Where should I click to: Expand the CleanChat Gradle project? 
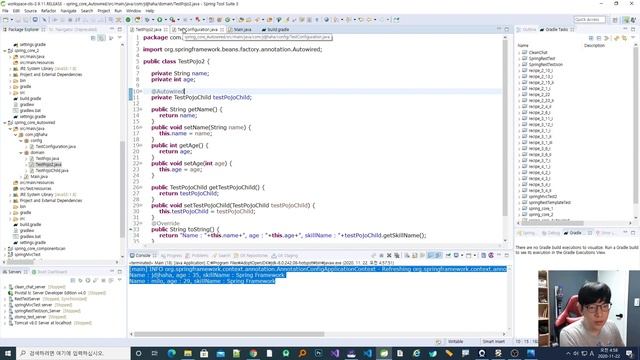tap(519, 53)
